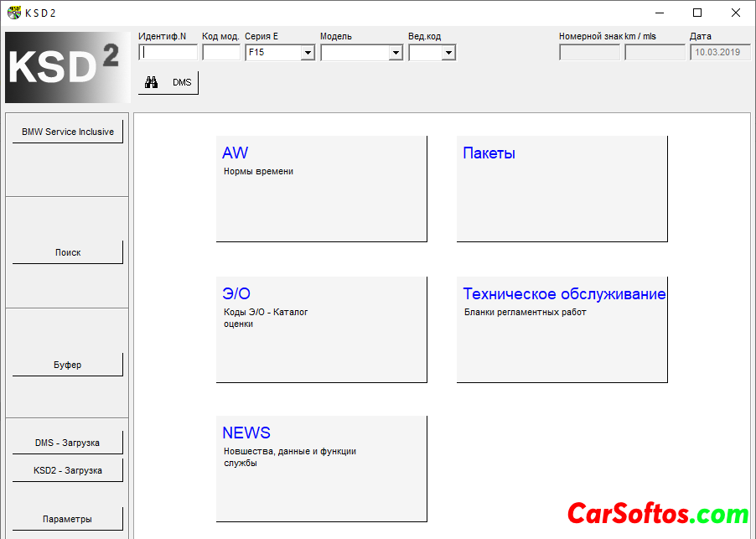The height and width of the screenshot is (539, 756).
Task: Click the Идентиф.N input field
Action: [168, 52]
